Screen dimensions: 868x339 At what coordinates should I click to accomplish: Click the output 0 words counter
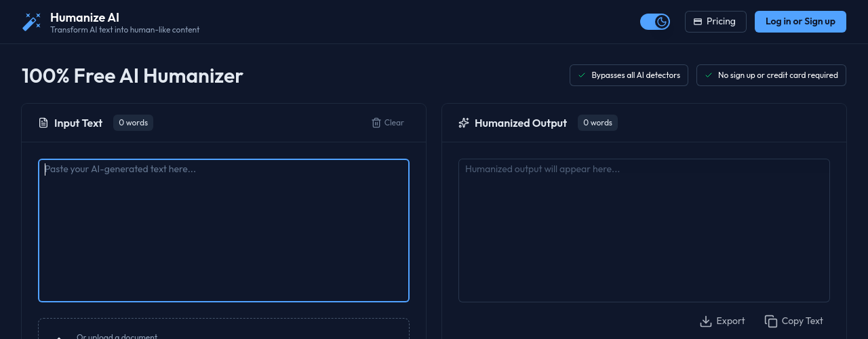[597, 123]
